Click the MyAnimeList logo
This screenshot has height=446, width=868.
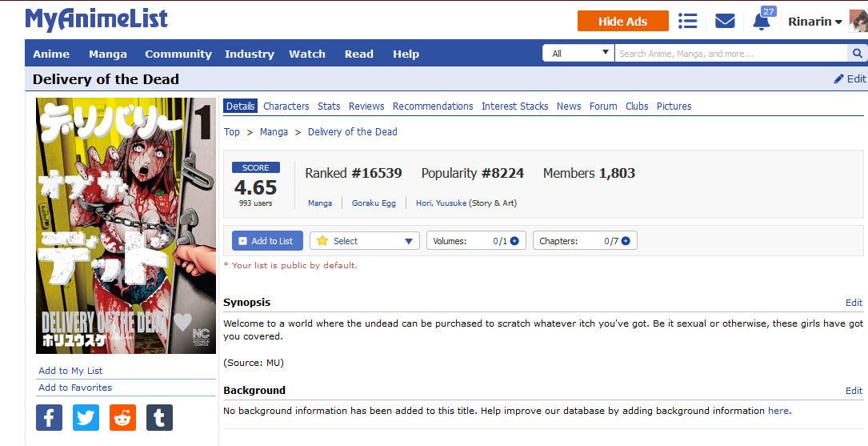click(x=96, y=20)
